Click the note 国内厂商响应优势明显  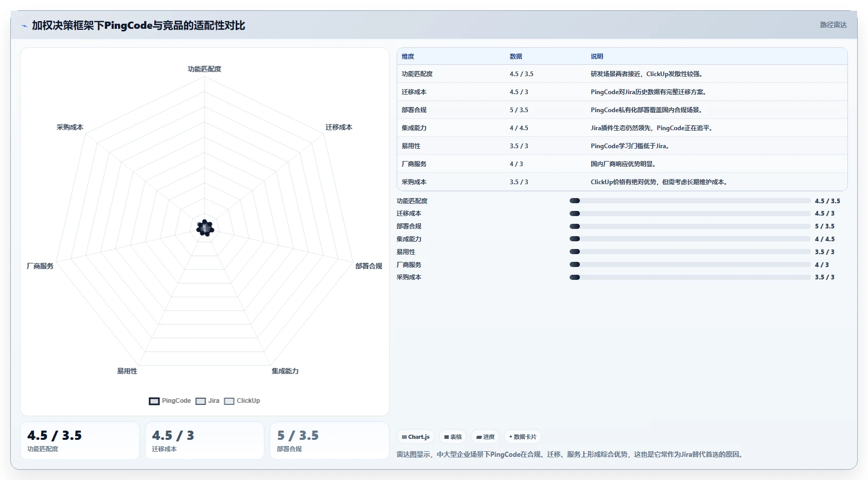point(623,164)
